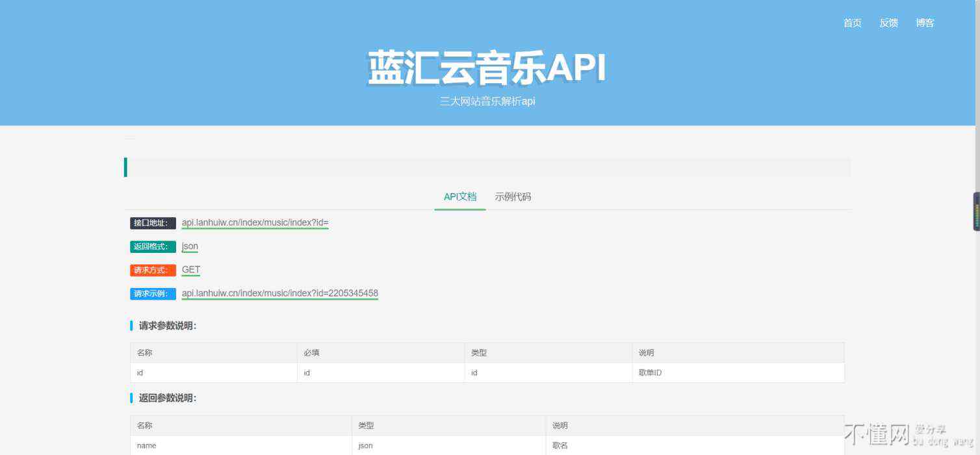Click the api.lanhuiw.cn/index/music/index?id= address
This screenshot has height=455, width=980.
click(x=255, y=223)
